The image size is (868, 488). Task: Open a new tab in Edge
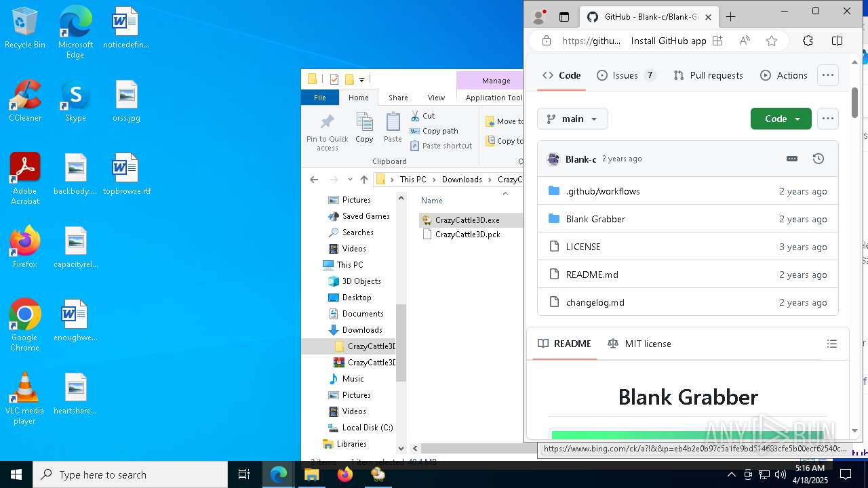[730, 17]
